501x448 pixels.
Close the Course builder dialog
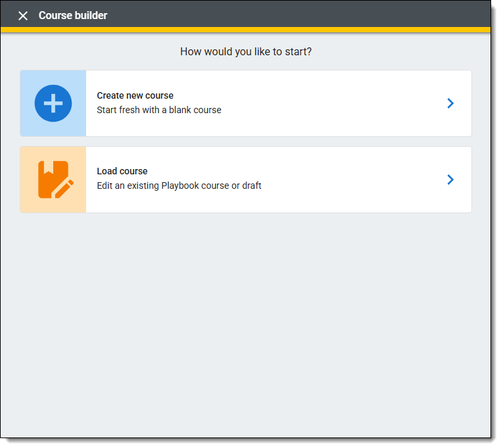point(23,16)
